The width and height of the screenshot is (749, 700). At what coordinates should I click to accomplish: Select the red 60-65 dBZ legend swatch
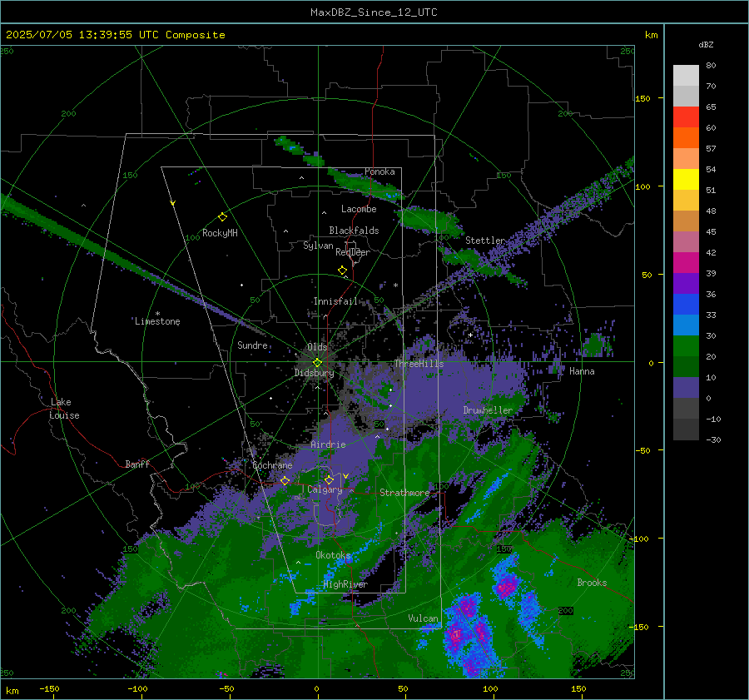click(686, 117)
